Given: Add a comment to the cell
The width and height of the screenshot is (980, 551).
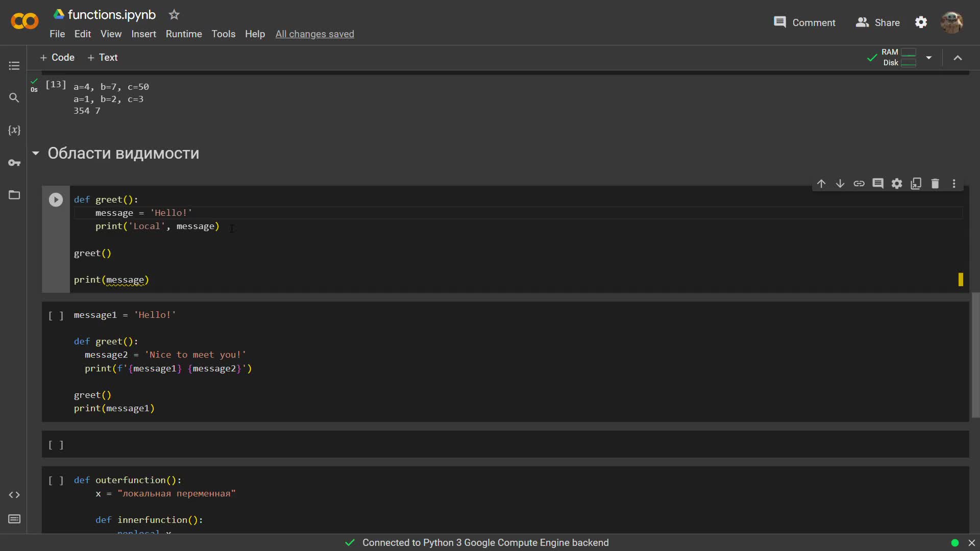Looking at the screenshot, I should [878, 184].
